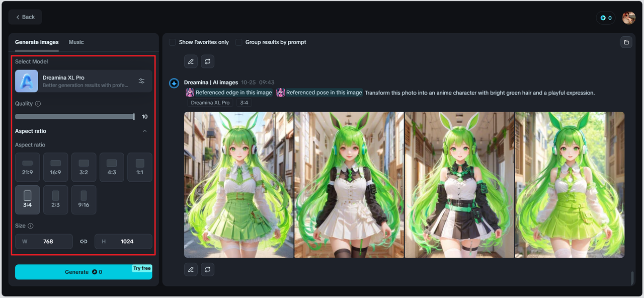This screenshot has width=644, height=298.
Task: Click the results vertical scrollbar
Action: pyautogui.click(x=633, y=277)
